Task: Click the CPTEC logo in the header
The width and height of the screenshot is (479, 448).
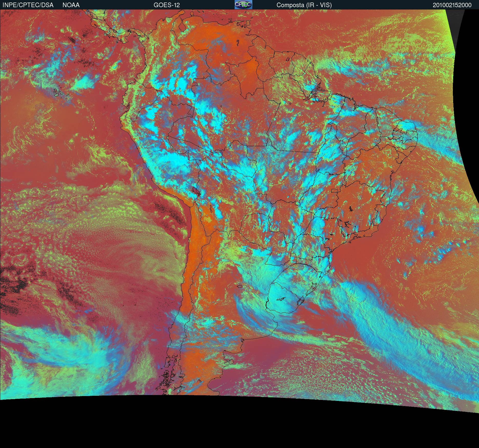Action: click(243, 5)
